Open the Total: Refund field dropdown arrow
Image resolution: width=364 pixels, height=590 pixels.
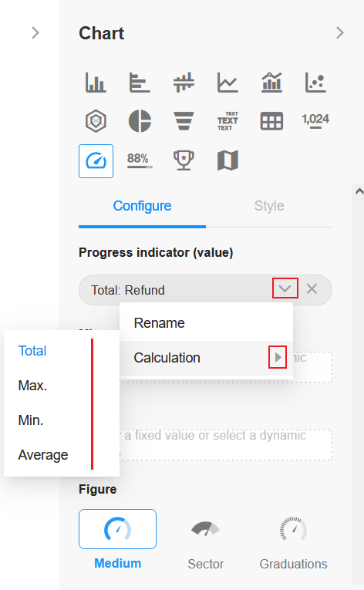click(x=285, y=288)
